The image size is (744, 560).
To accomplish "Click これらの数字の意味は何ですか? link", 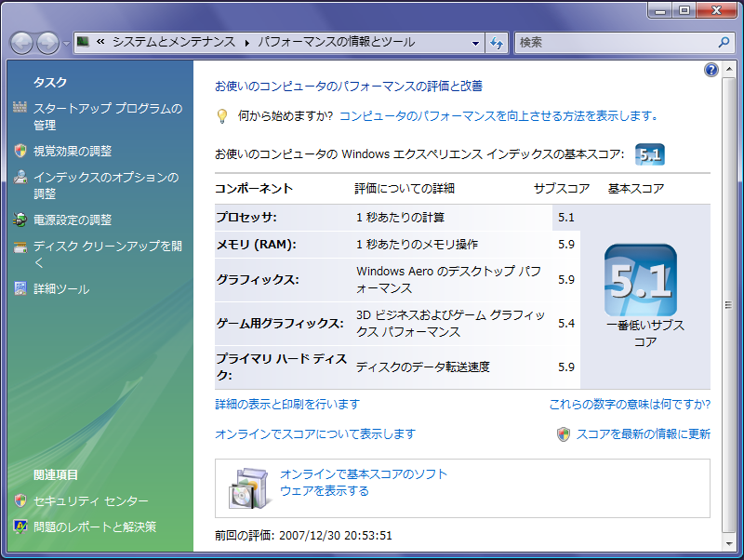I will pyautogui.click(x=630, y=405).
